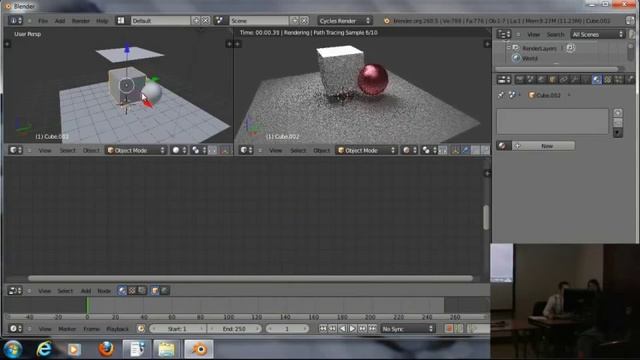
Task: Switch to the Texture properties tab
Action: click(x=607, y=79)
